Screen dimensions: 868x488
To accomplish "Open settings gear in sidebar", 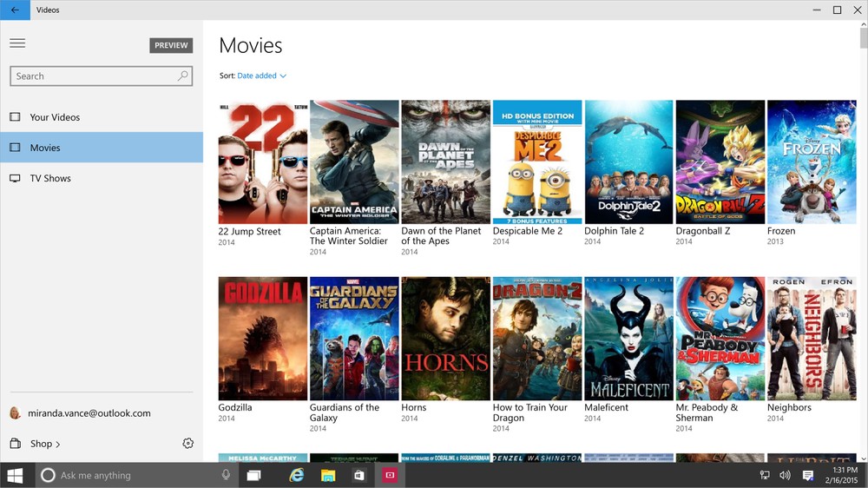I will pos(188,443).
